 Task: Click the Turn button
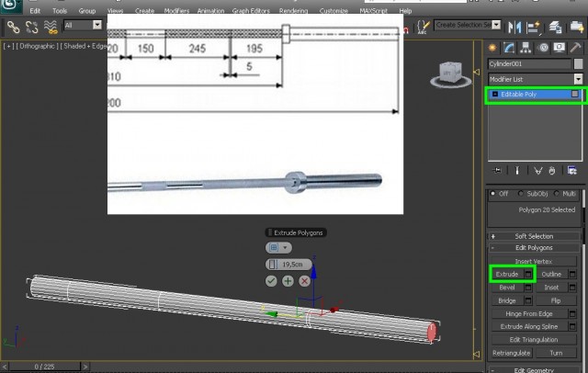556,353
